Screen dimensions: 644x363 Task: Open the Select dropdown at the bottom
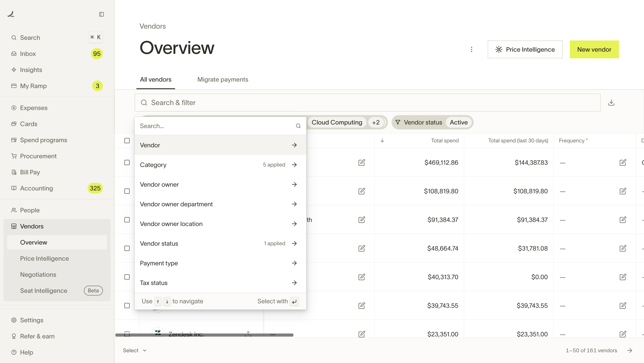tap(134, 350)
